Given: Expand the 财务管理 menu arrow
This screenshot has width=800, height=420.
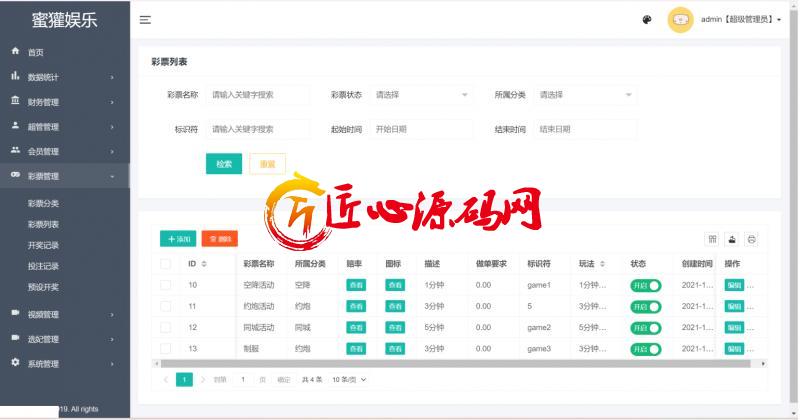Looking at the screenshot, I should [x=112, y=103].
